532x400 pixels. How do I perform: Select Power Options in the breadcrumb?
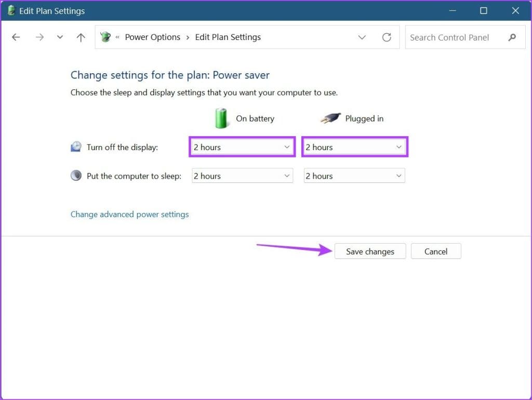[152, 37]
